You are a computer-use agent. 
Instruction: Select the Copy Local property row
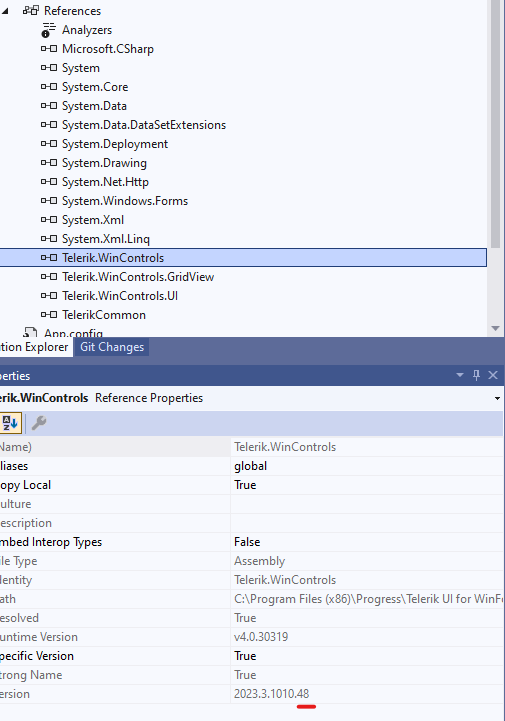[251, 485]
